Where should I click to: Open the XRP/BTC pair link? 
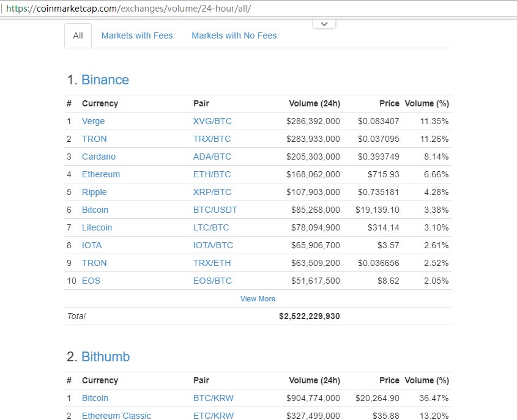click(212, 193)
